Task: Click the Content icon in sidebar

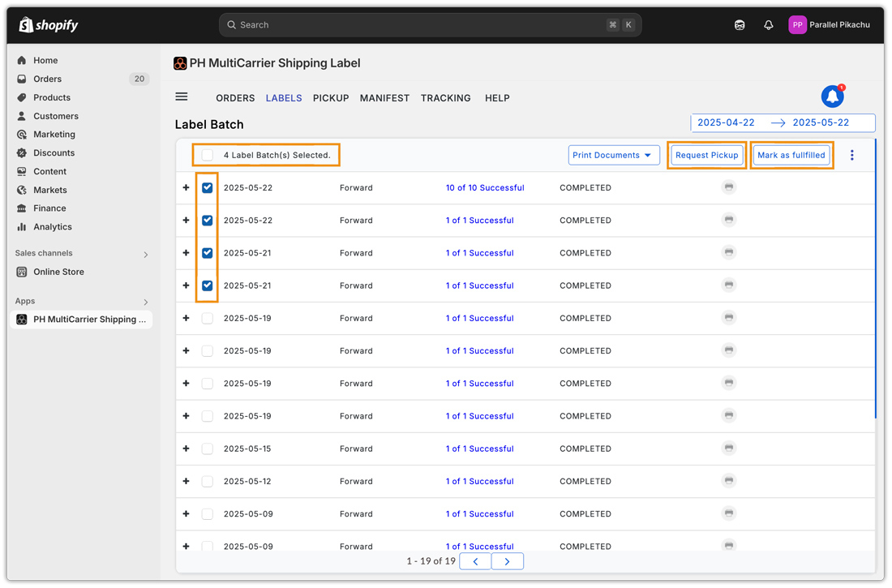Action: [22, 171]
